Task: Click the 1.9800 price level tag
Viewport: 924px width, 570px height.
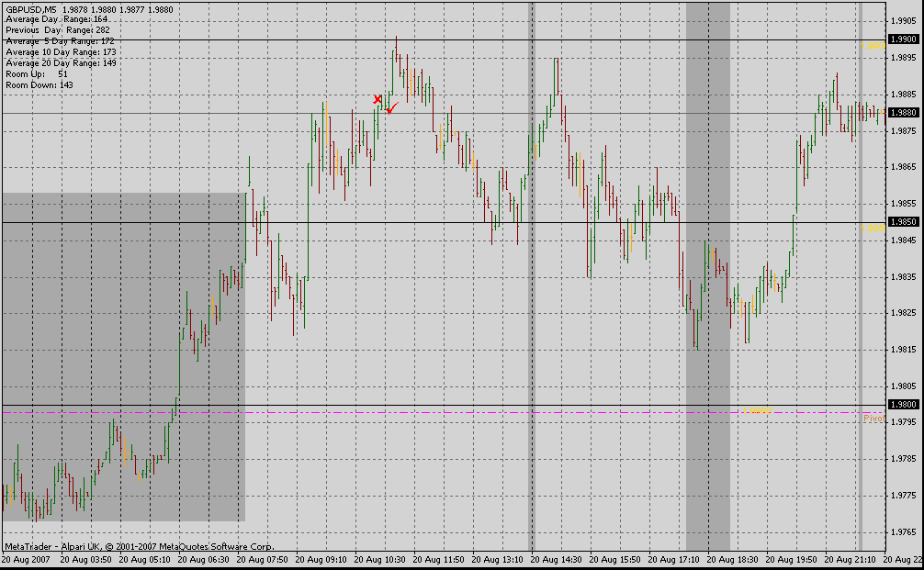Action: (905, 405)
